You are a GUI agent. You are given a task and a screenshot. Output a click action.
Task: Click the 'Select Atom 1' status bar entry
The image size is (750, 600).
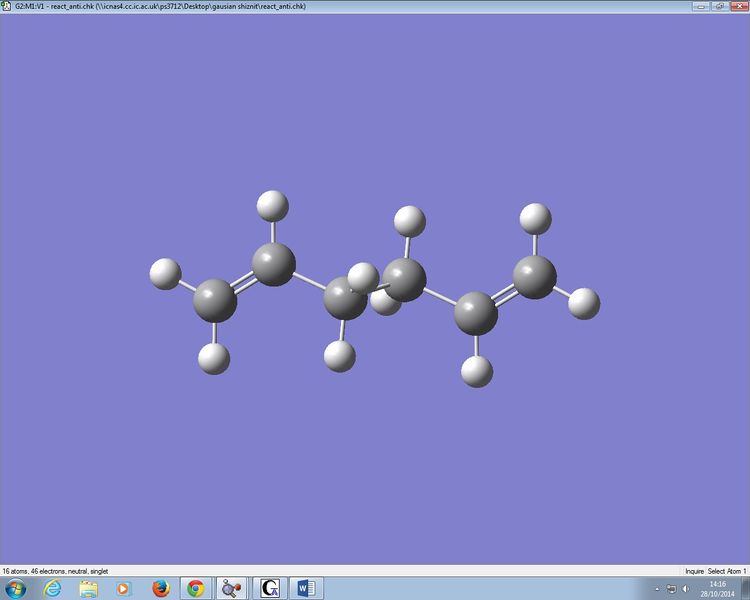pos(727,571)
